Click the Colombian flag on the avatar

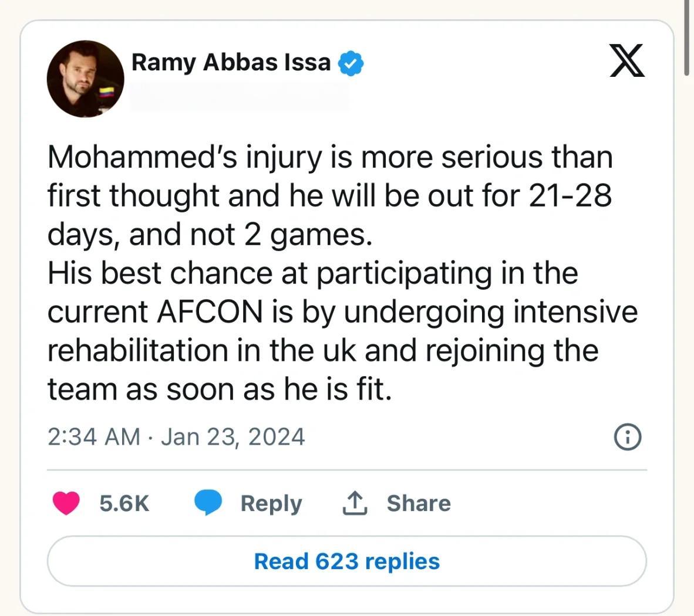click(106, 93)
